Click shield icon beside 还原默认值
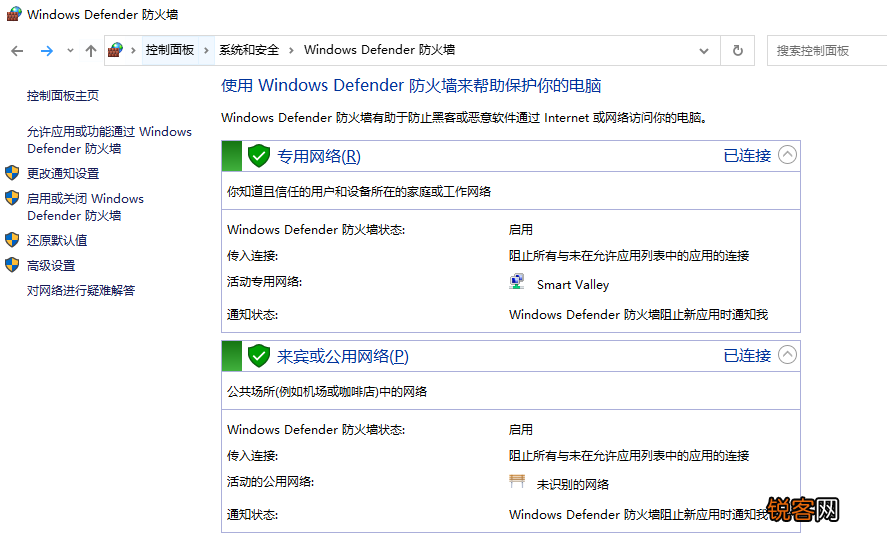 [12, 239]
